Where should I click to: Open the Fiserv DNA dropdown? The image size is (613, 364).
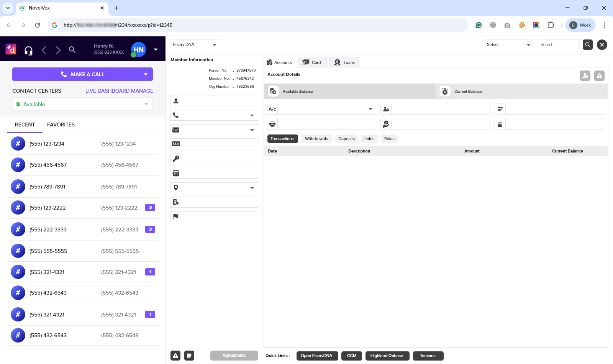pos(195,44)
